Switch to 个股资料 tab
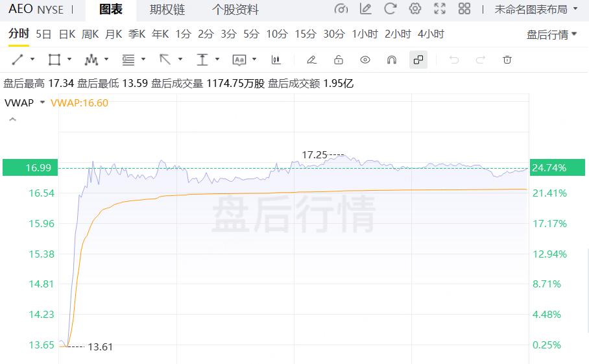This screenshot has height=364, width=589. point(235,10)
